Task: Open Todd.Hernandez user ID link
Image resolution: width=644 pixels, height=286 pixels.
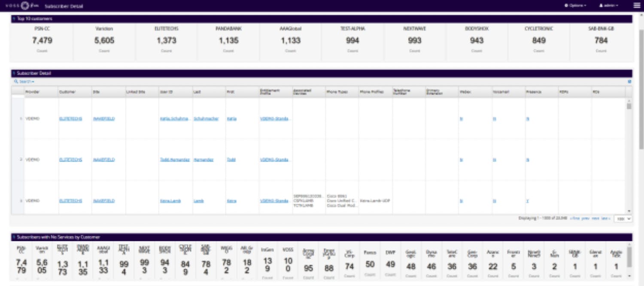Action: pos(175,160)
